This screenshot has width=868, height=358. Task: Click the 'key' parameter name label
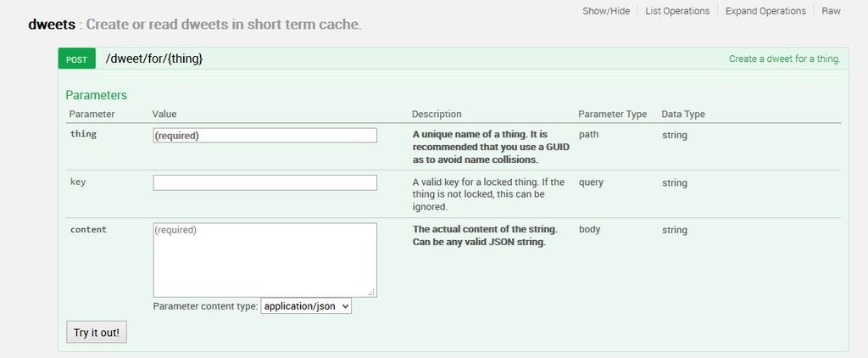78,182
